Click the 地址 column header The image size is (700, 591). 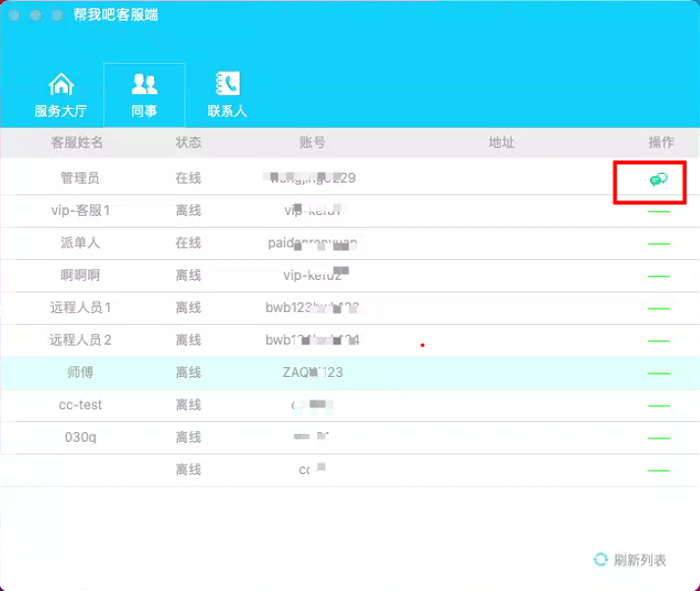(502, 142)
